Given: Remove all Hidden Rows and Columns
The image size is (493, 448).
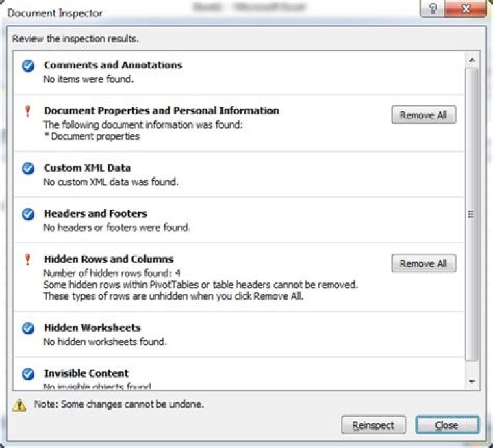Looking at the screenshot, I should (x=424, y=263).
